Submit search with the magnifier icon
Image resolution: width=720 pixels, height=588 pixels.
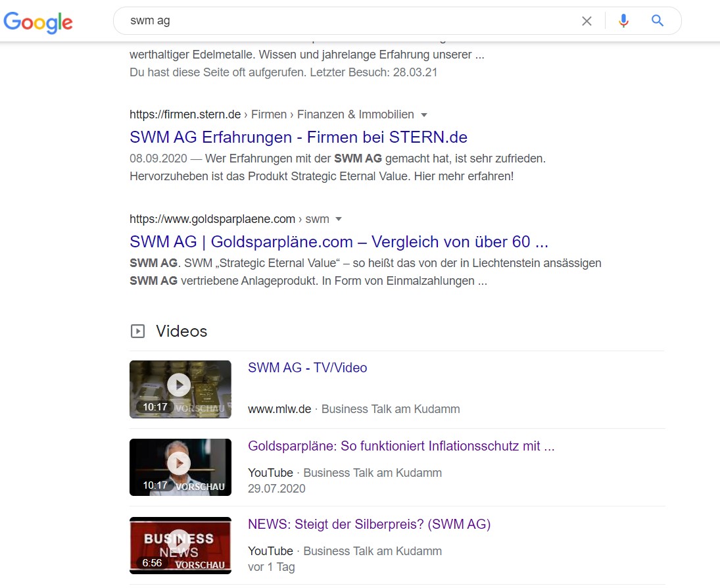(x=657, y=20)
